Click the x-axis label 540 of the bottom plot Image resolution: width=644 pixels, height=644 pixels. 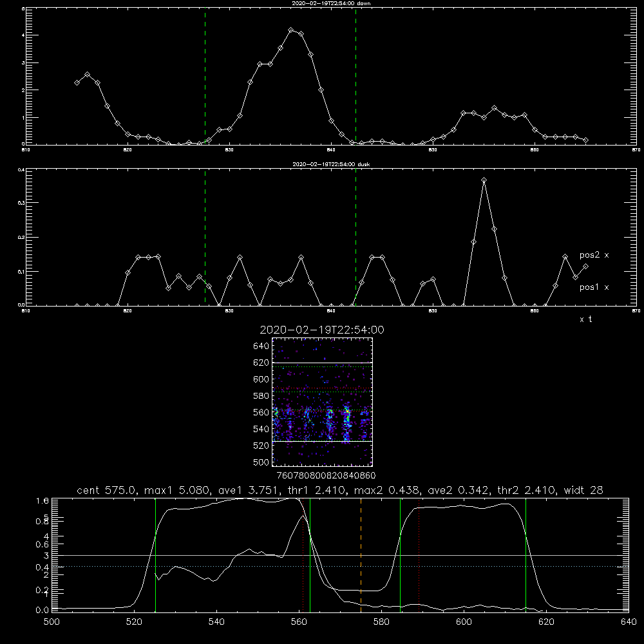click(216, 621)
